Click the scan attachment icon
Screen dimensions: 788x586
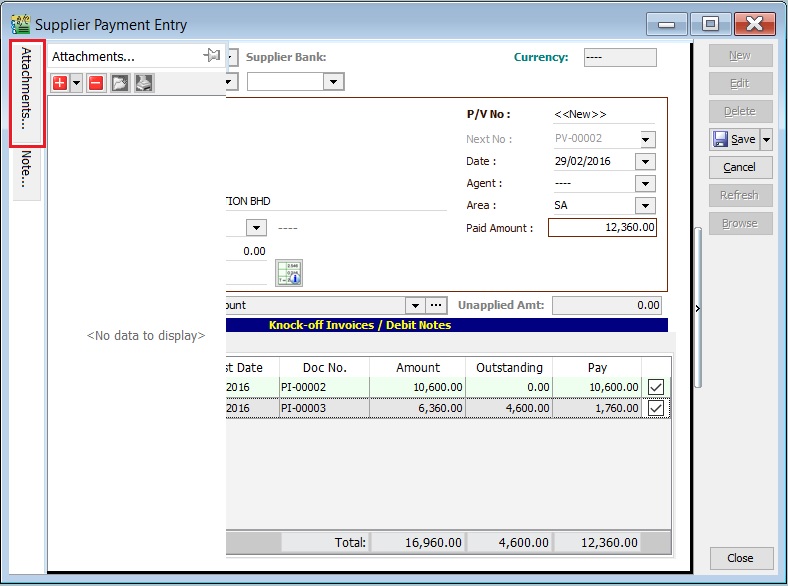point(144,83)
